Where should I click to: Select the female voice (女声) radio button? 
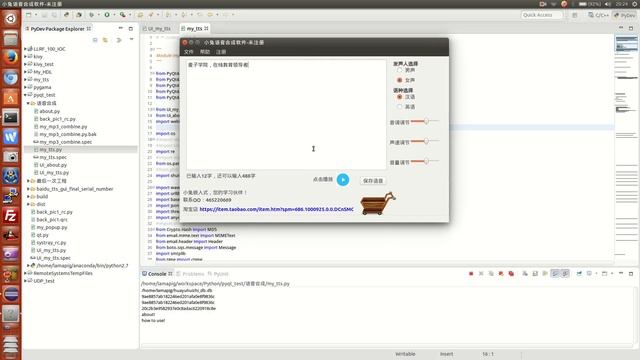click(x=400, y=80)
